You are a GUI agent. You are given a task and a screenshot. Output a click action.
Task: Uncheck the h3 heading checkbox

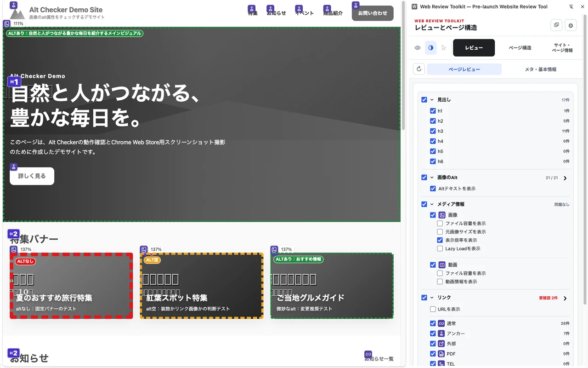[433, 131]
